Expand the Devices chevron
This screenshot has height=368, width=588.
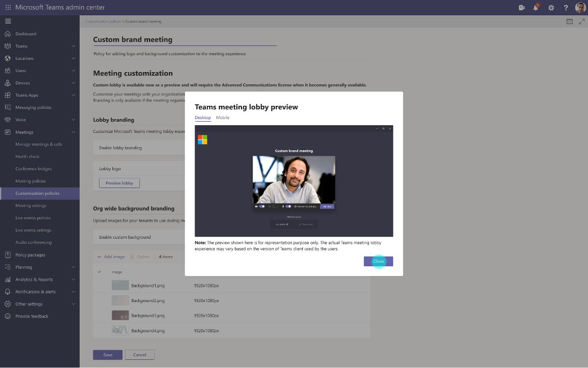click(73, 83)
